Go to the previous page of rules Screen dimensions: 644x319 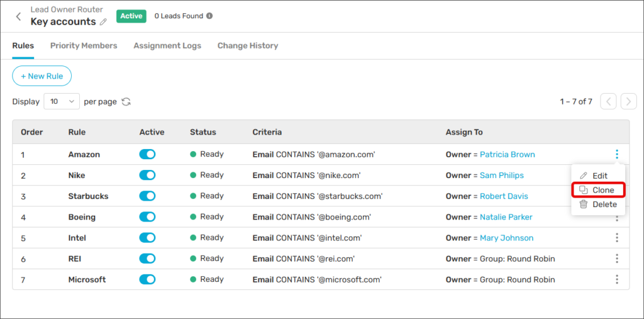click(x=608, y=101)
